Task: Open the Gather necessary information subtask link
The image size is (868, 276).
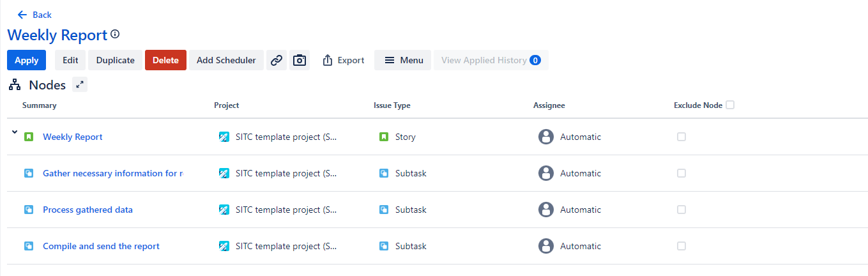Action: pos(112,173)
